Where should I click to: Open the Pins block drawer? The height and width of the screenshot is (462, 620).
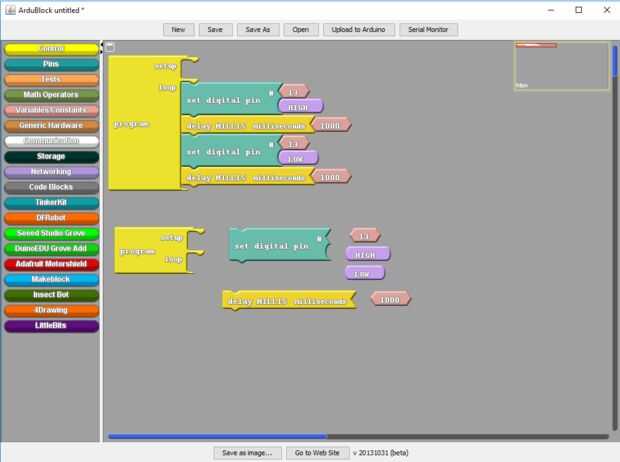click(x=51, y=64)
